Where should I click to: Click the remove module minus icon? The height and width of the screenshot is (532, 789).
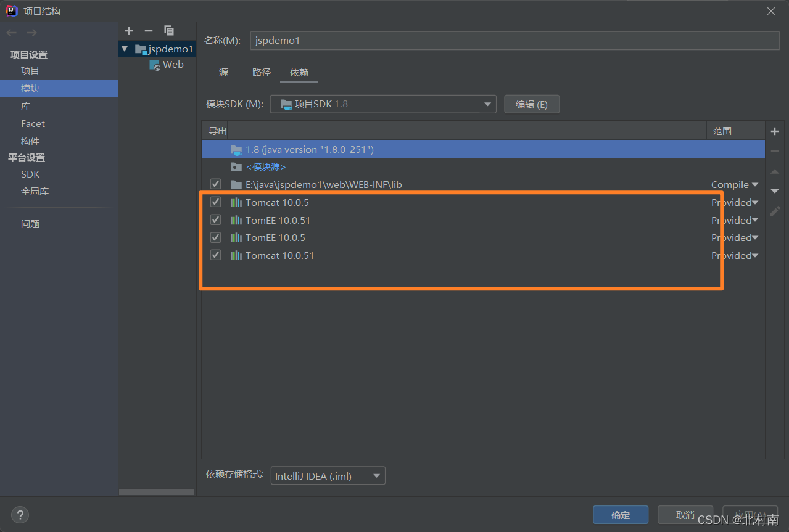coord(148,30)
